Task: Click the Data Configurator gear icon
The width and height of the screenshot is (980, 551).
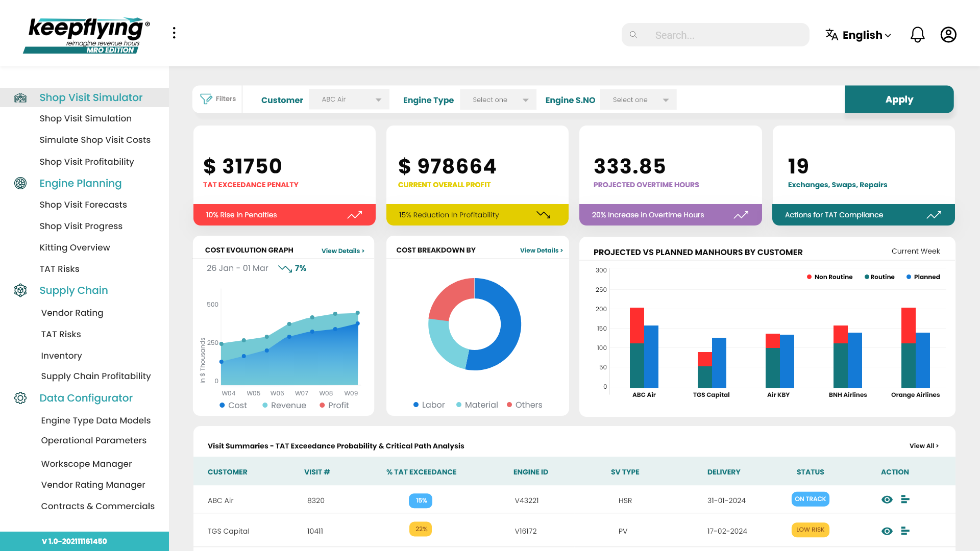Action: [x=20, y=398]
